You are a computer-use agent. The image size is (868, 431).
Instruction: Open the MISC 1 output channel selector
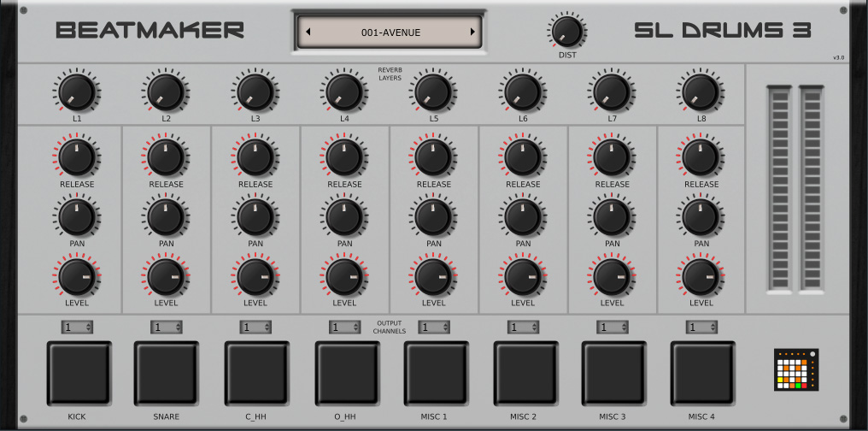[x=433, y=328]
